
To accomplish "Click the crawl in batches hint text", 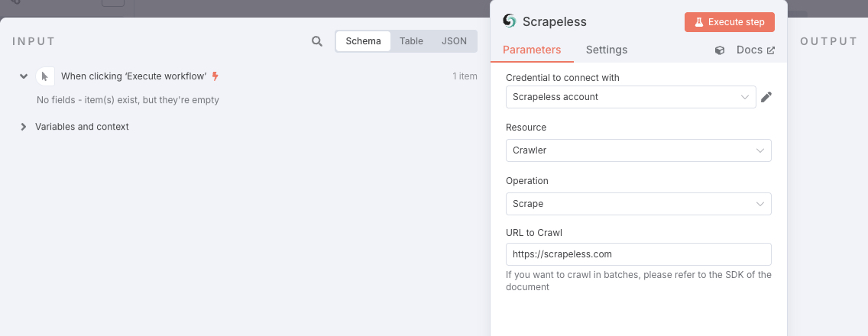I will [638, 281].
